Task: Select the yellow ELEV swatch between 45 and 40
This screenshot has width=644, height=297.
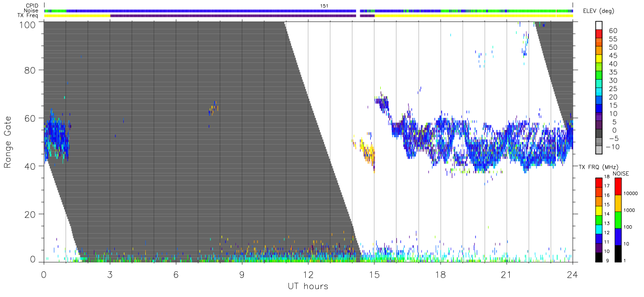Action: tap(599, 60)
